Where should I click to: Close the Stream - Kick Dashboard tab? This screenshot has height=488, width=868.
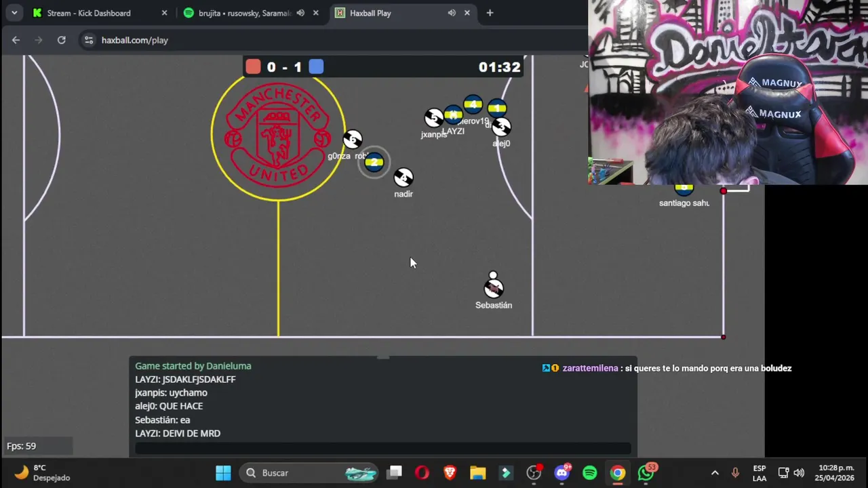pyautogui.click(x=164, y=13)
